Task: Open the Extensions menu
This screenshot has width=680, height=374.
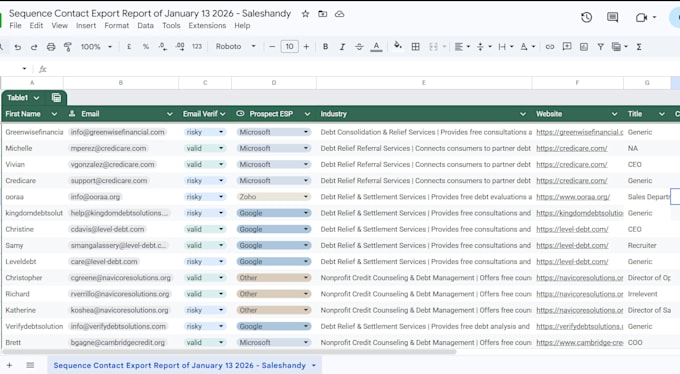Action: pyautogui.click(x=207, y=26)
